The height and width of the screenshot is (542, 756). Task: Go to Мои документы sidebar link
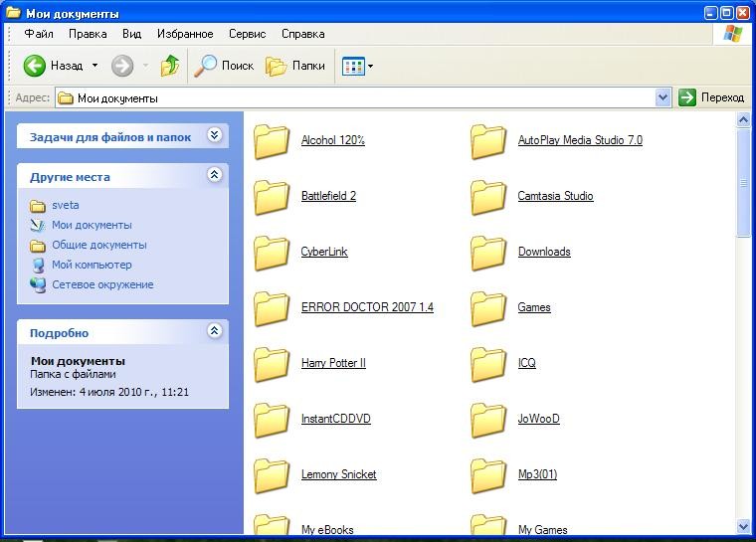pos(92,225)
